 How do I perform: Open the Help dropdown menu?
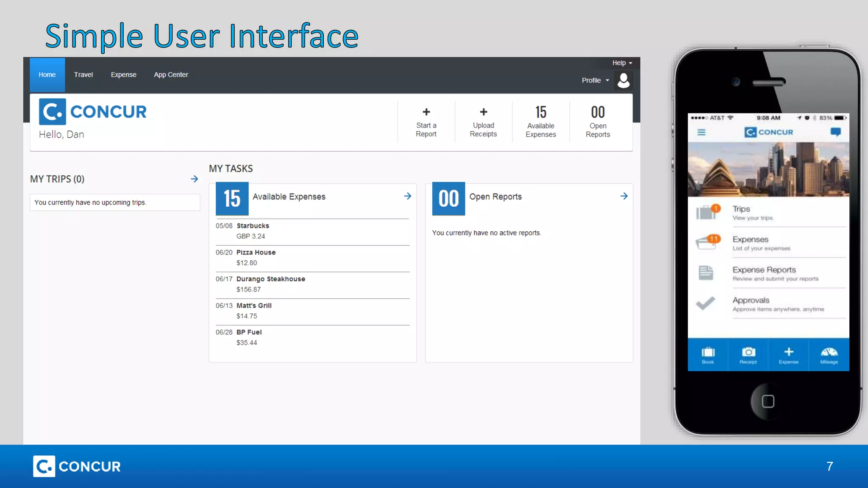point(622,63)
